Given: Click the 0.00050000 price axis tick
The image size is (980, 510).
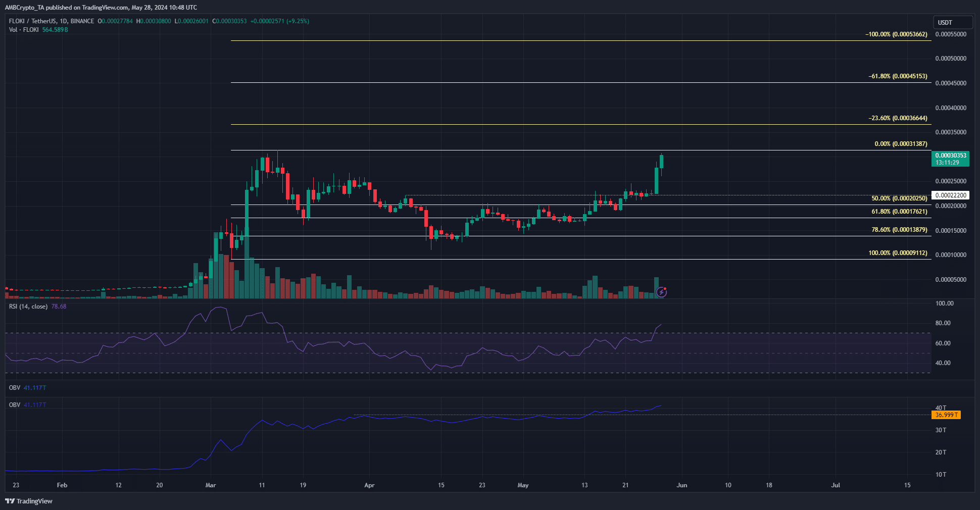Looking at the screenshot, I should coord(951,59).
